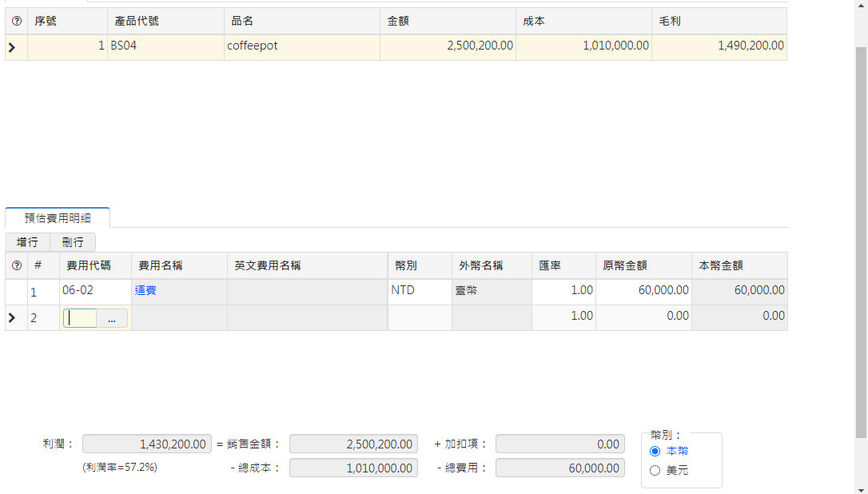Click the empty 費用代碼 input field
Viewport: 868px width, 494px height.
[80, 317]
